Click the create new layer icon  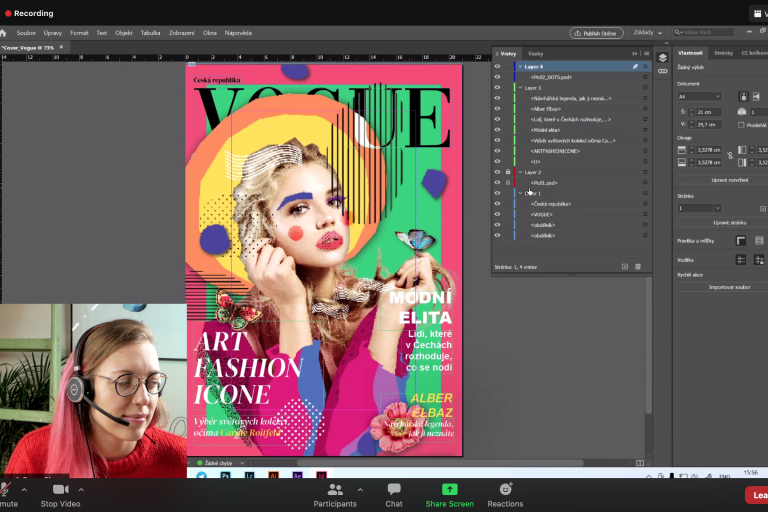(625, 266)
